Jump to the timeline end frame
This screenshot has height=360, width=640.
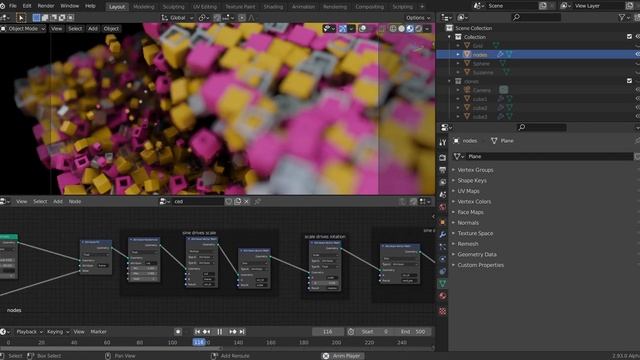tap(242, 332)
